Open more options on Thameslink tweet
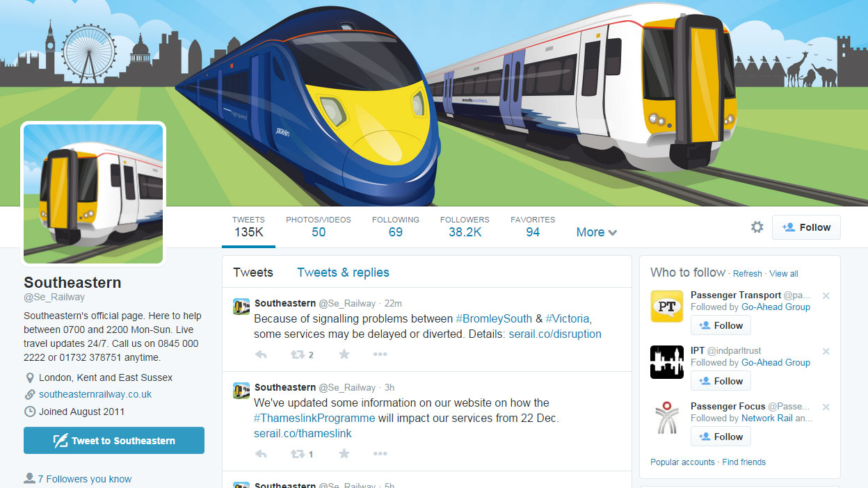The width and height of the screenshot is (868, 488). (380, 455)
